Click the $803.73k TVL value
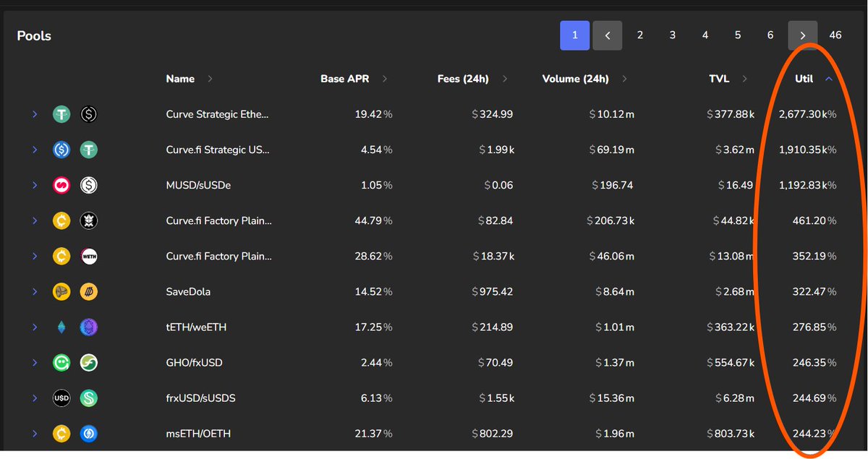The width and height of the screenshot is (868, 459). click(731, 433)
